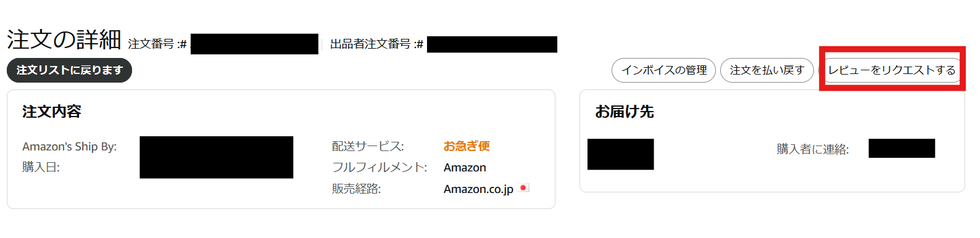Go back via 注文リストに戻ります

[69, 70]
